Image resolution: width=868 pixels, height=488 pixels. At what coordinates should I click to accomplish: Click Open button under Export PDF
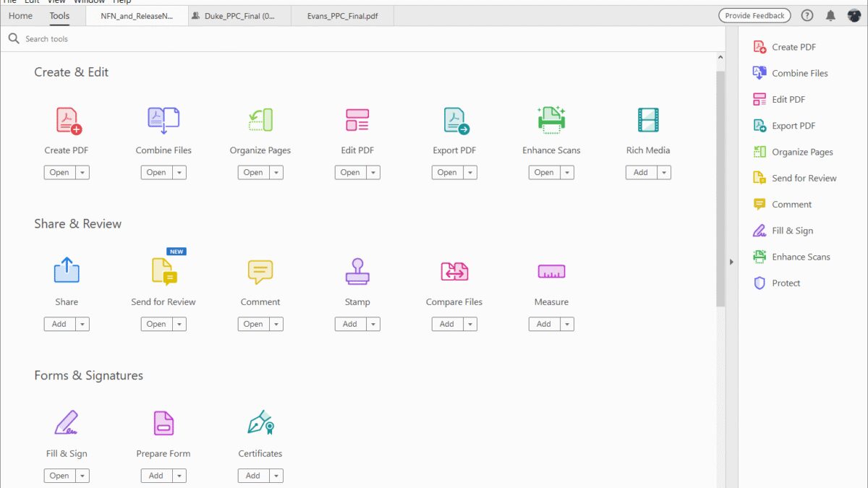tap(447, 173)
